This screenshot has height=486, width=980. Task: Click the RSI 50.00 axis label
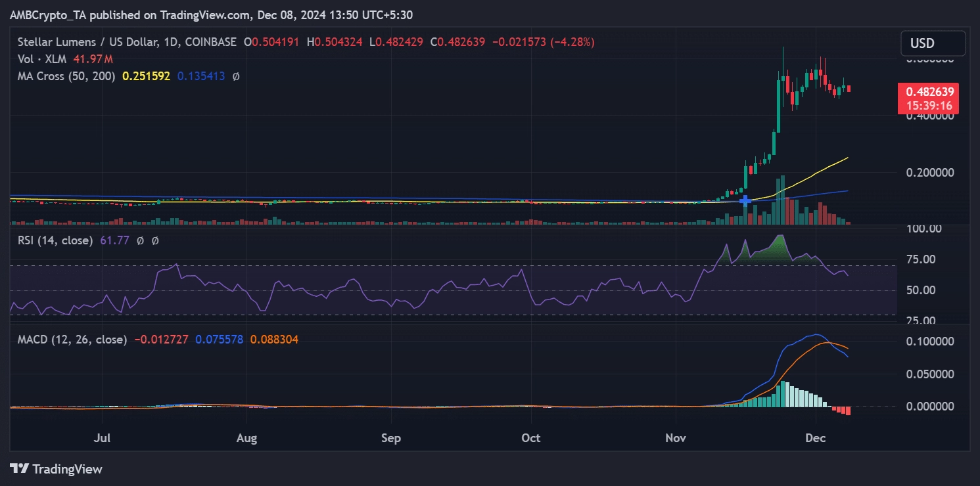point(922,290)
